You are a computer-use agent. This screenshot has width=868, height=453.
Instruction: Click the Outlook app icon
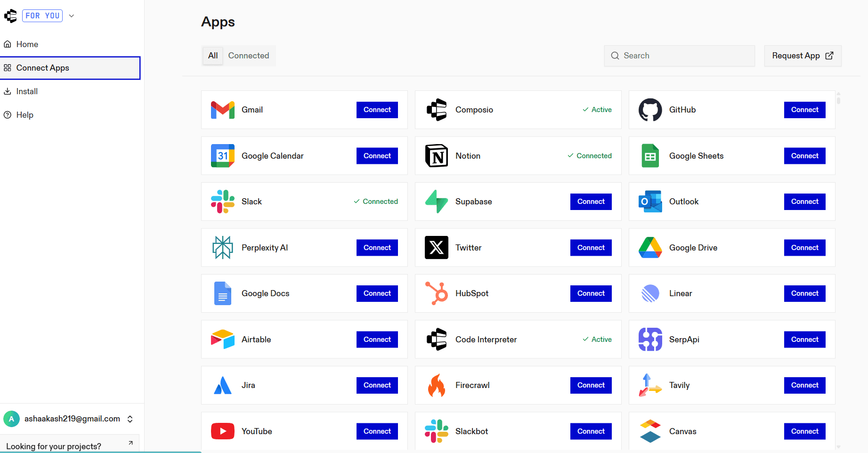pos(650,202)
